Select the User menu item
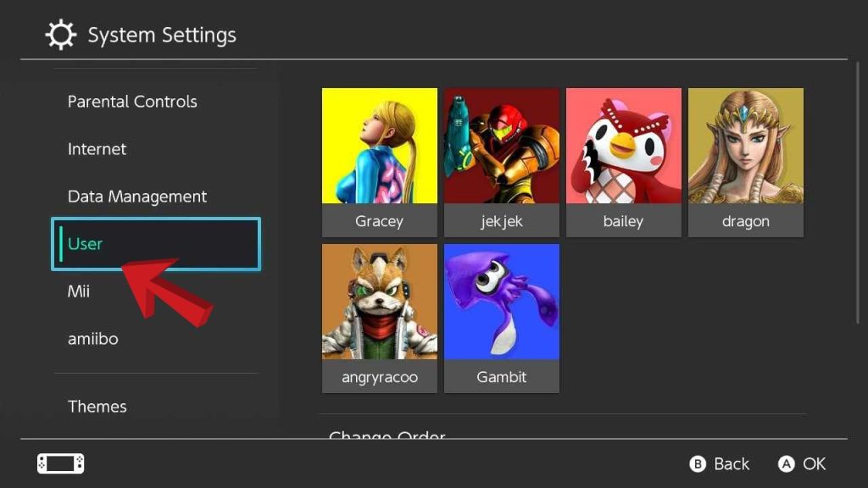Screen dimensions: 868x488 [x=156, y=244]
